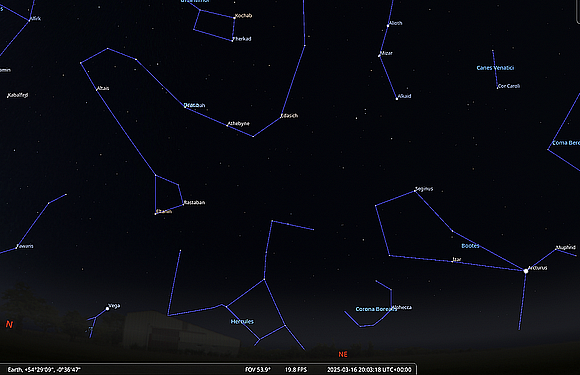Click the Corona Borealis constellation label
The width and height of the screenshot is (580, 375).
click(x=376, y=309)
